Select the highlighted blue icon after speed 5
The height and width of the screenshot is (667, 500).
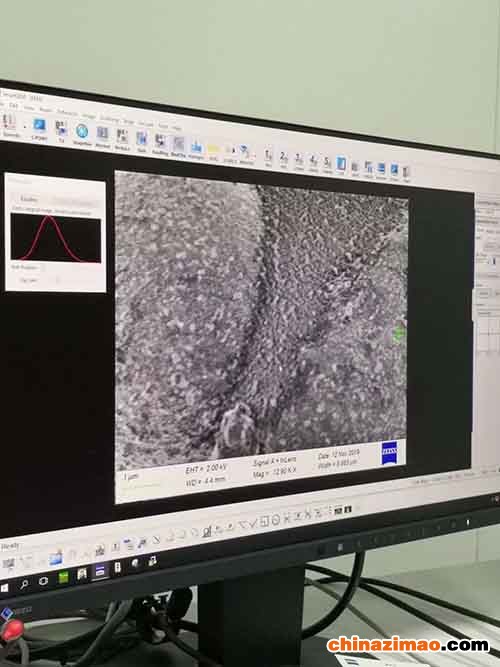pos(341,164)
